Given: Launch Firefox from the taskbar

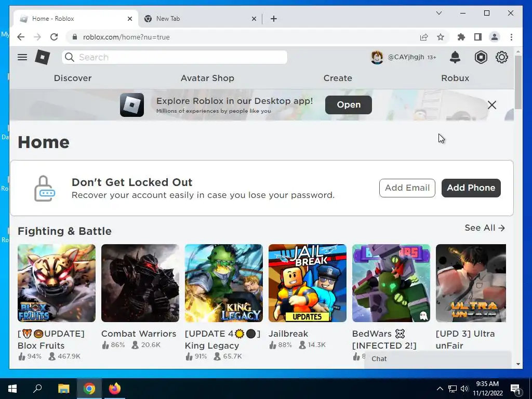Looking at the screenshot, I should (x=114, y=389).
